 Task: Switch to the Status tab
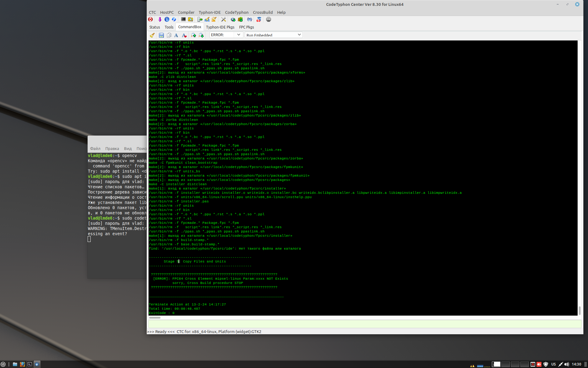pyautogui.click(x=155, y=27)
